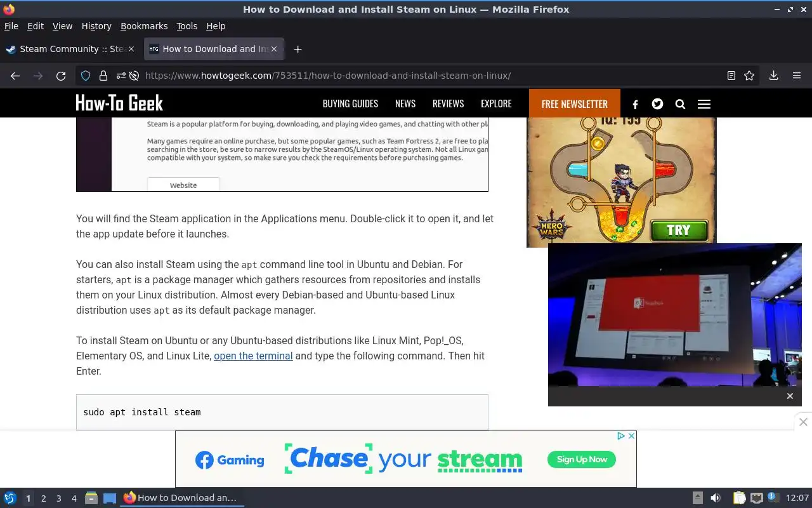
Task: Open the Tools menu
Action: click(x=187, y=26)
